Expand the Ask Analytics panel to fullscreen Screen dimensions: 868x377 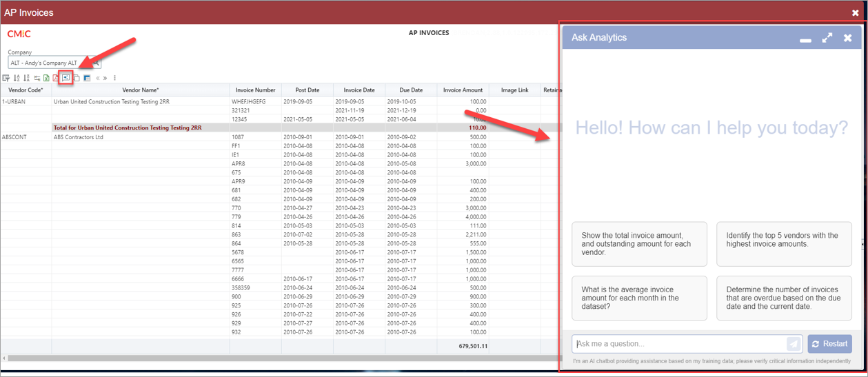coord(827,38)
